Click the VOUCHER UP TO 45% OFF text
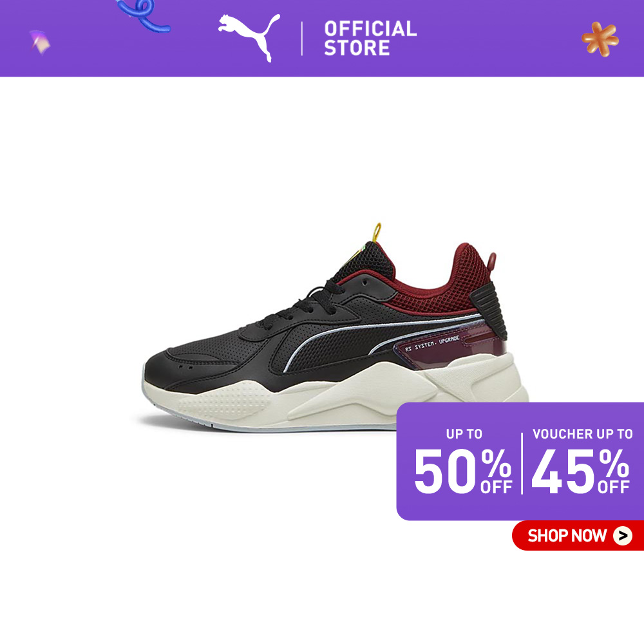Viewport: 644px width, 644px height. coord(581,461)
